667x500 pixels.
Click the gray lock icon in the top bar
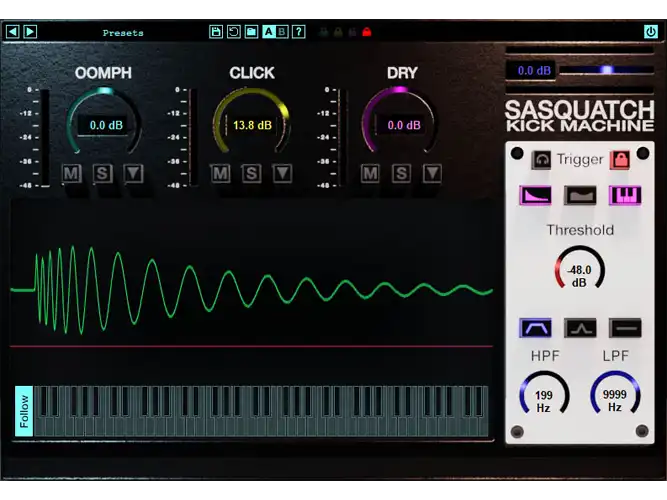tap(352, 32)
